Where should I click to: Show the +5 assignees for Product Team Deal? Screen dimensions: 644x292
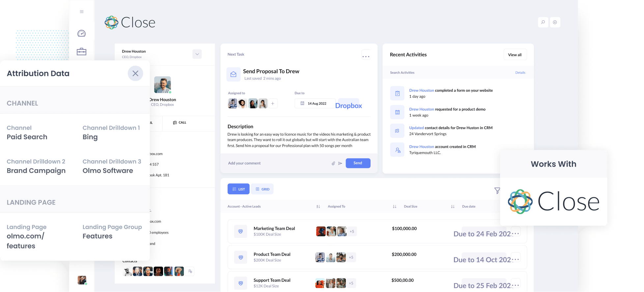pos(351,257)
